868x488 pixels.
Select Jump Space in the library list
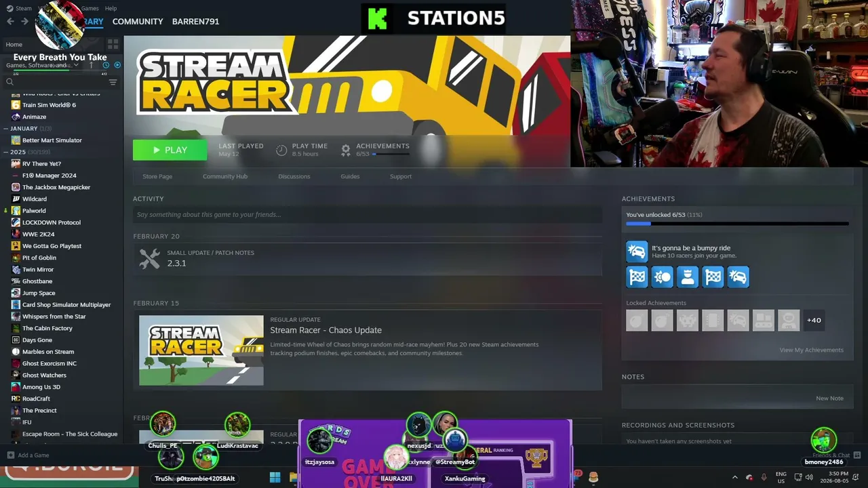point(39,293)
